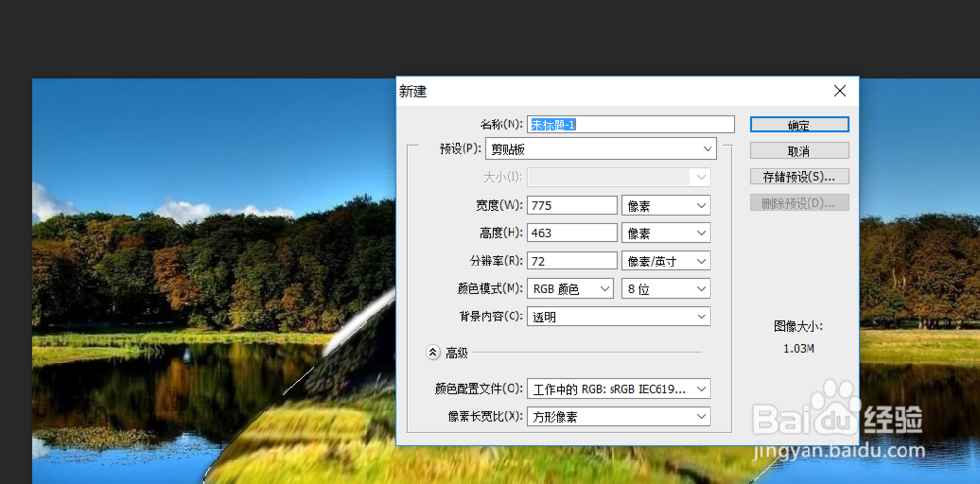This screenshot has width=980, height=484.
Task: Click the 分辨率 value field 72
Action: [572, 261]
